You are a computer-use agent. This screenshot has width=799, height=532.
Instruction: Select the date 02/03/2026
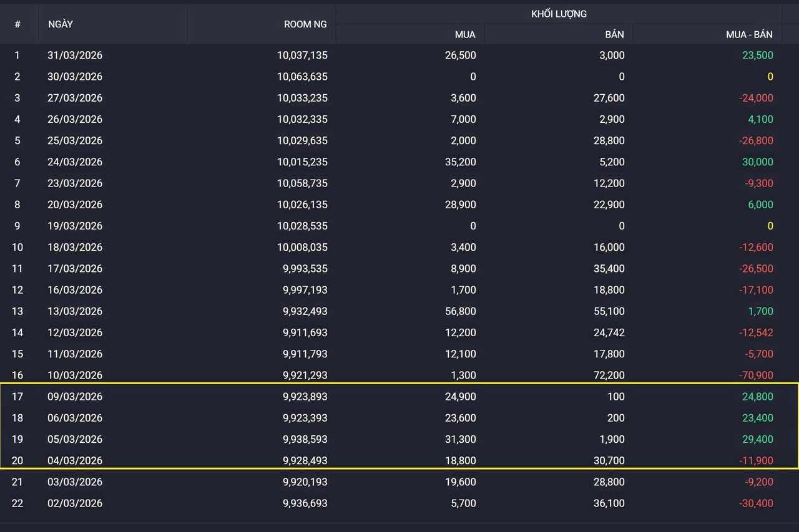click(x=75, y=503)
